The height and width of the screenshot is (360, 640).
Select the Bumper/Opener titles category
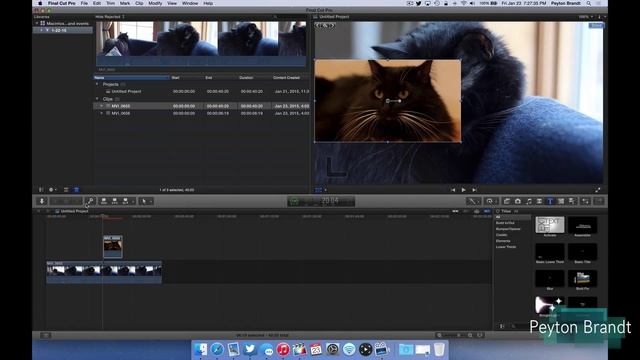click(x=508, y=229)
